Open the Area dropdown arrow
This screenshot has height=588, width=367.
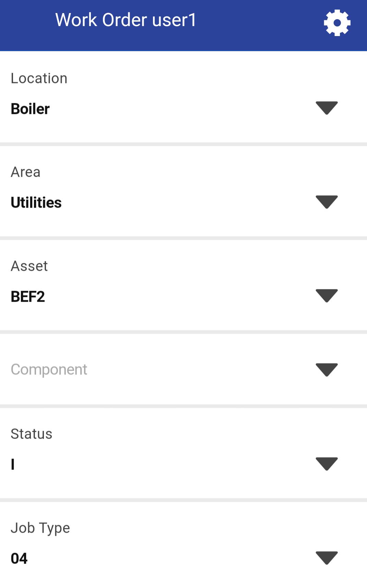click(x=327, y=202)
